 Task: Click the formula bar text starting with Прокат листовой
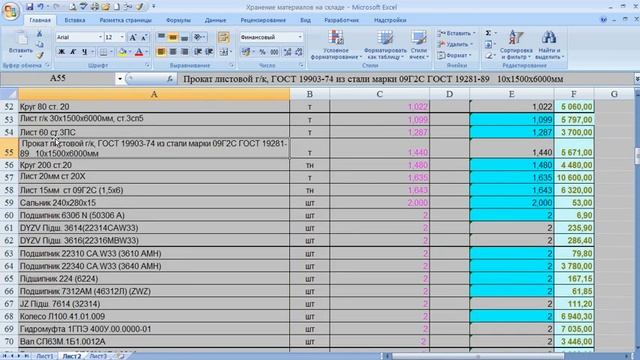(x=373, y=79)
